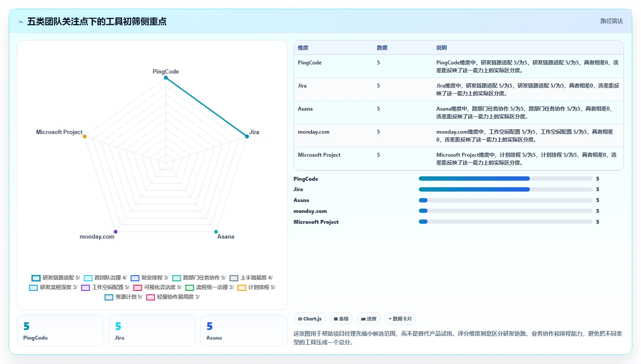Click the Asana data point on radar

216,232
